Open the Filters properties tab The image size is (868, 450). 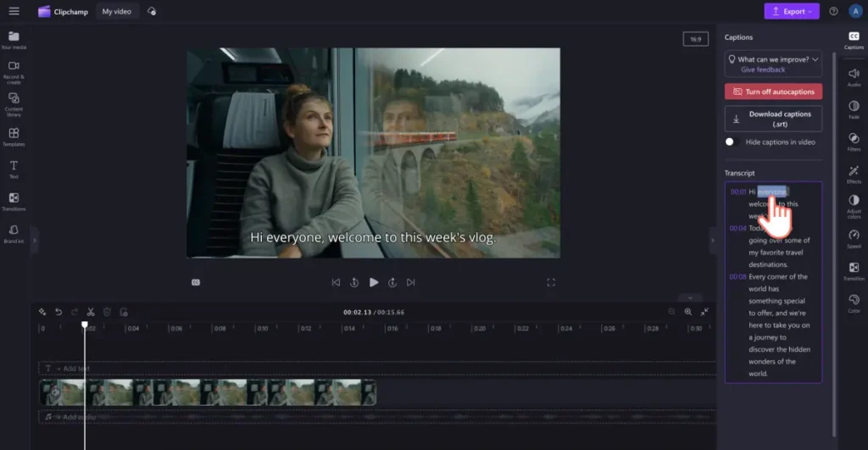tap(854, 142)
